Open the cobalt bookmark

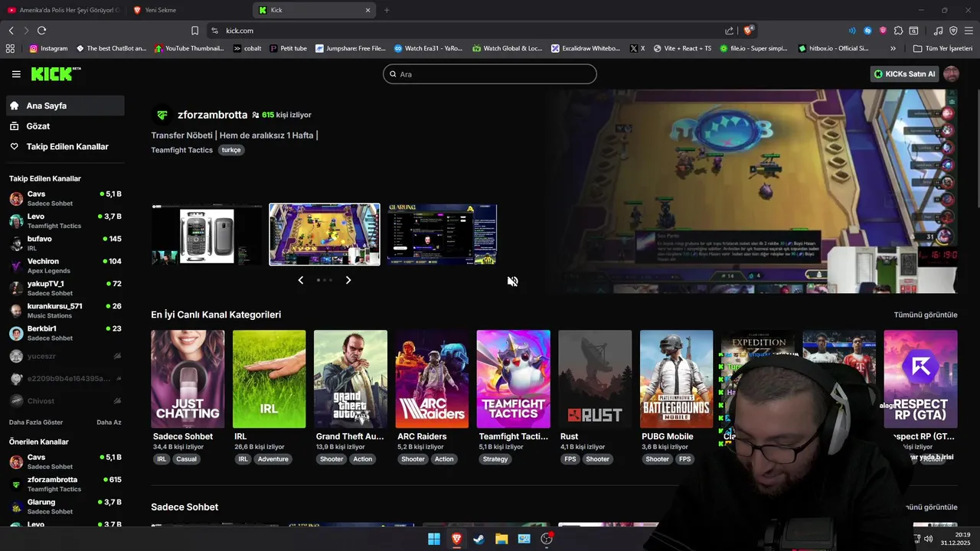[247, 48]
